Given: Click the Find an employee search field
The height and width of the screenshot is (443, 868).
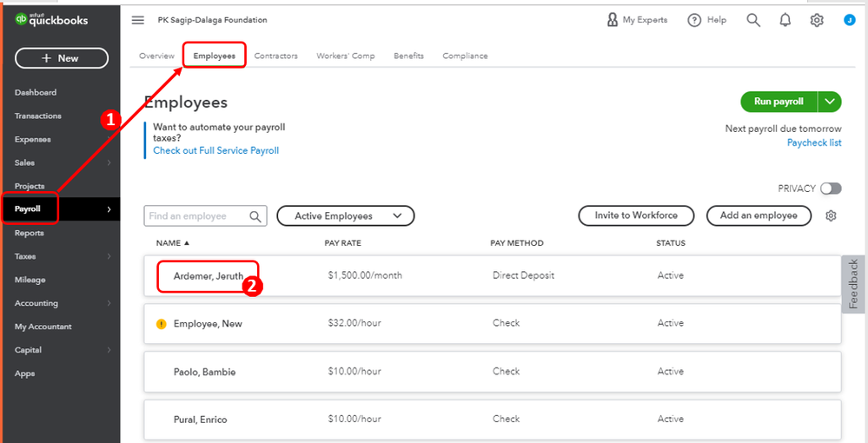Looking at the screenshot, I should pos(198,216).
